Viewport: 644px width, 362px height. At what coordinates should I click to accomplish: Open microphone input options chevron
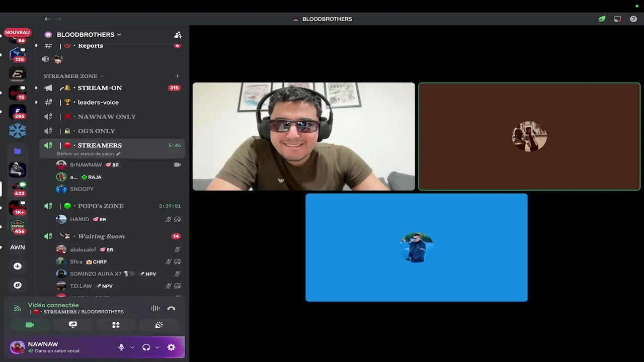132,347
